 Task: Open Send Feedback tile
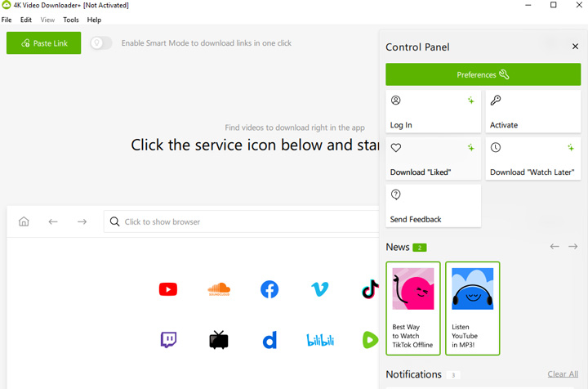[x=433, y=206]
